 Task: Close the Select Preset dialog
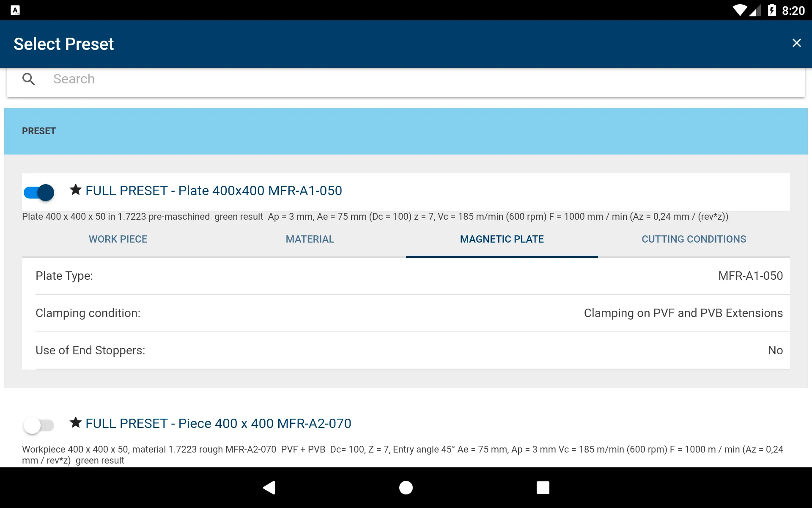click(x=796, y=43)
